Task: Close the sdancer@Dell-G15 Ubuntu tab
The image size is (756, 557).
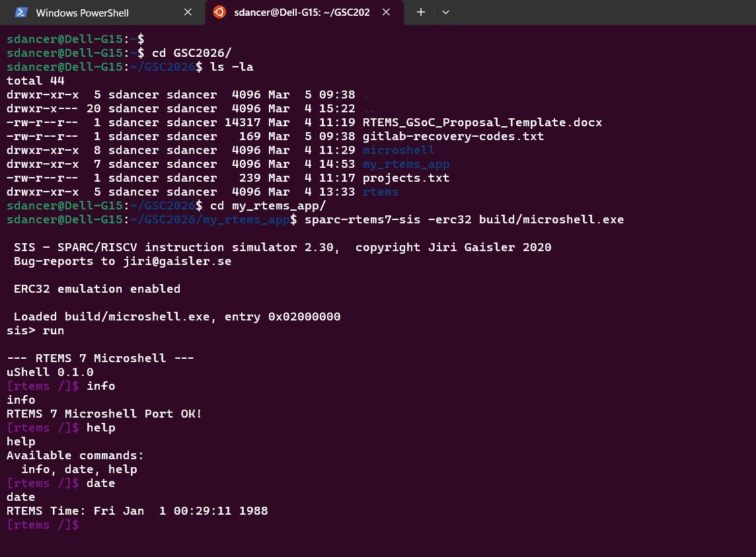Action: [x=387, y=13]
